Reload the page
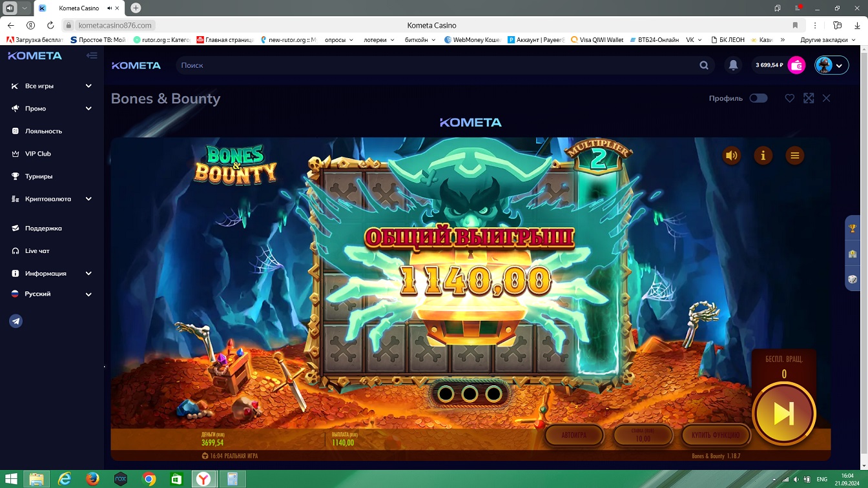Image resolution: width=868 pixels, height=488 pixels. coord(50,25)
